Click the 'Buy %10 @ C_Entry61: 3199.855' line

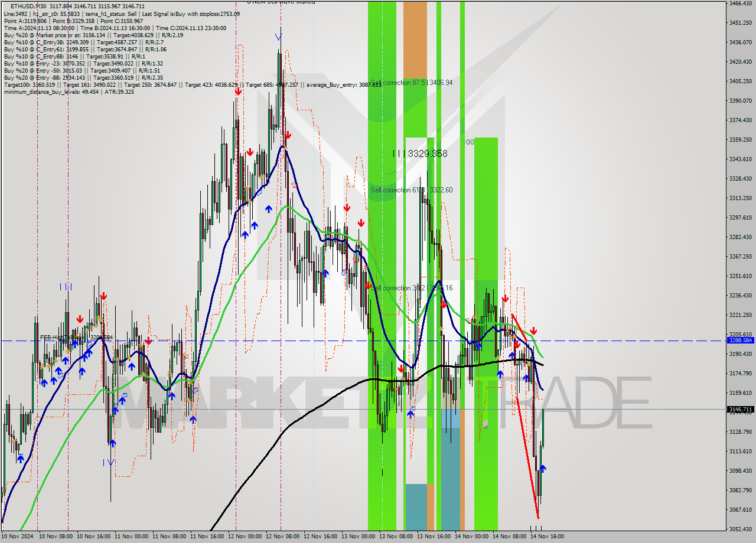coord(85,49)
